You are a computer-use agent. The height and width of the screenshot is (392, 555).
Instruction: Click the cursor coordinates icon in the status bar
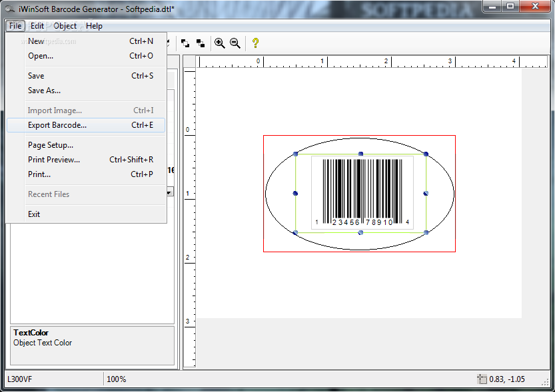point(482,379)
